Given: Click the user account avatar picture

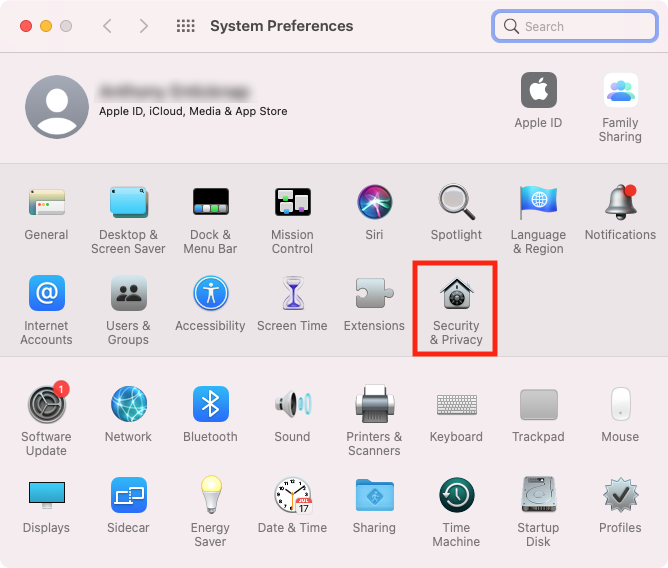Looking at the screenshot, I should 57,107.
